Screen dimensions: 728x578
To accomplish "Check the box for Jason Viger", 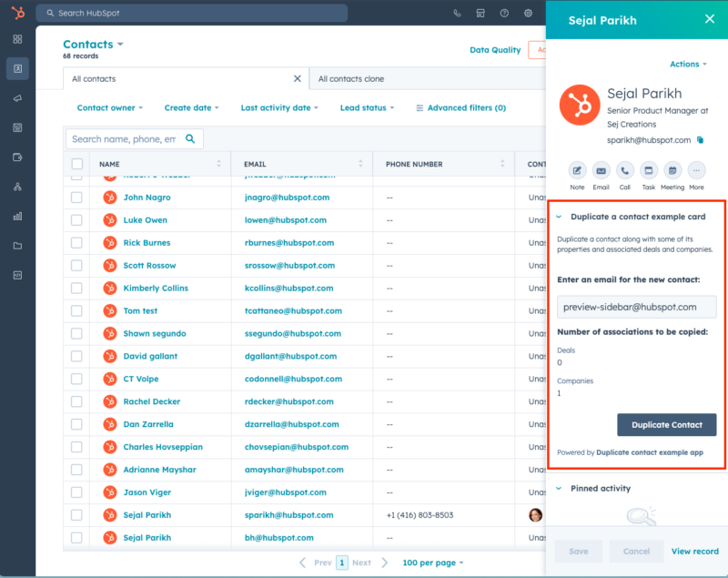I will click(76, 492).
